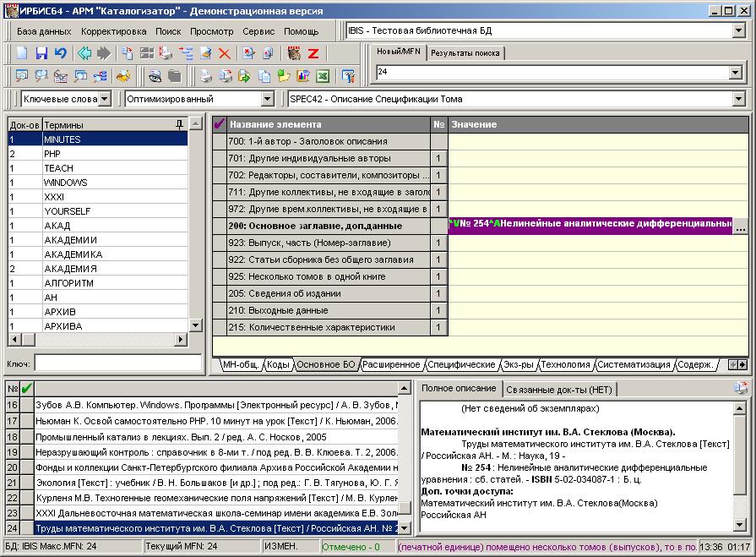Click the new document icon
This screenshot has height=557, width=756.
tap(23, 52)
